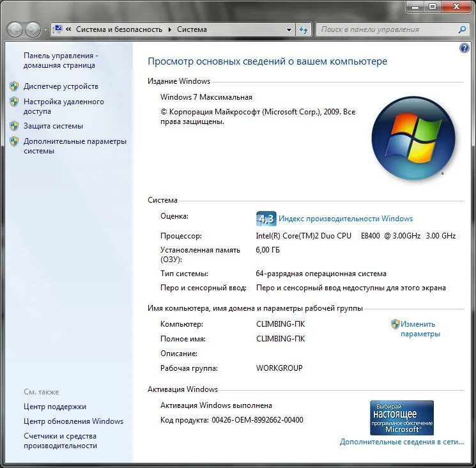The image size is (476, 468).
Task: Click workgroup value 'WORKGROUP'
Action: pyautogui.click(x=279, y=368)
